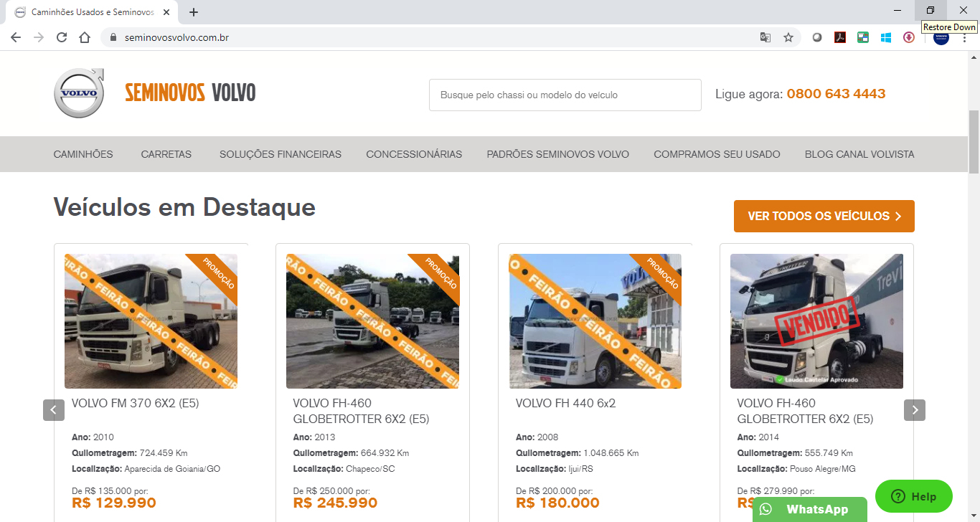Open the Adobe Acrobat extension
The width and height of the screenshot is (980, 522).
tap(840, 37)
